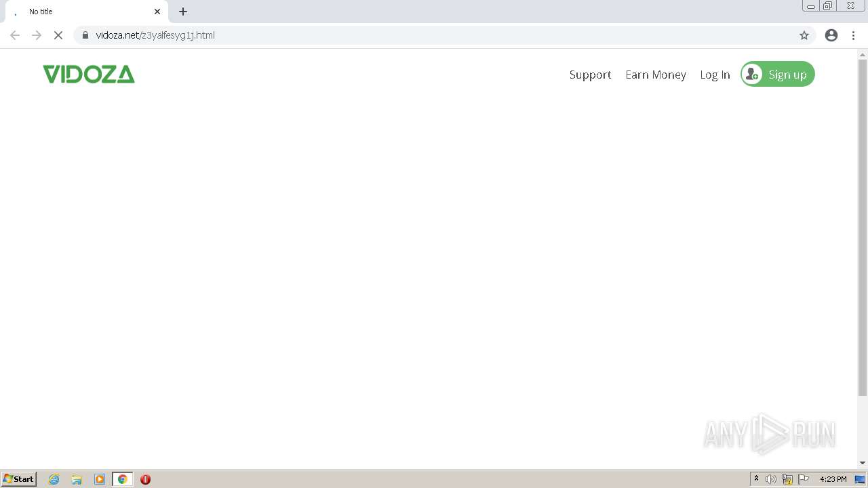This screenshot has height=488, width=868.
Task: Click the scrollbar up arrow
Action: click(863, 54)
